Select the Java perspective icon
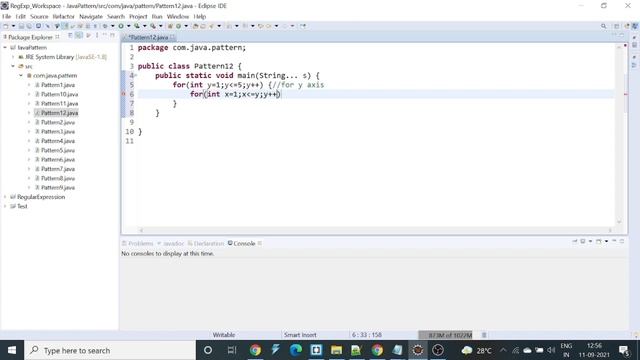 pyautogui.click(x=634, y=26)
